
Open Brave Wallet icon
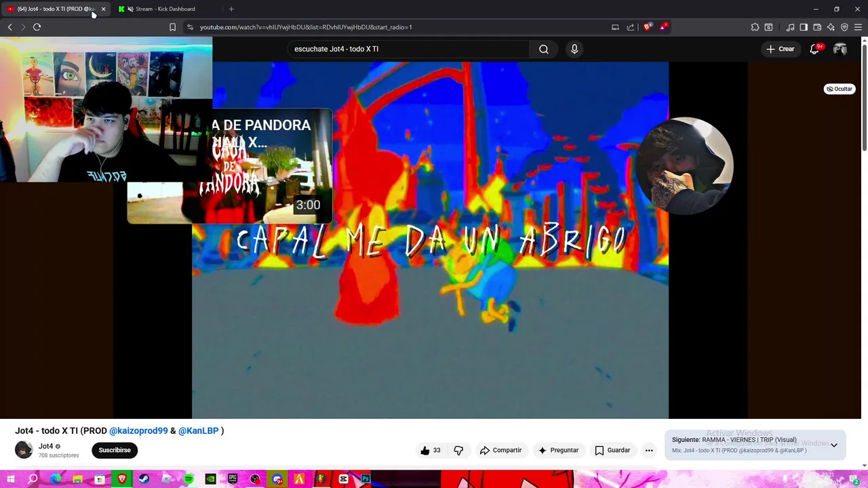(817, 27)
